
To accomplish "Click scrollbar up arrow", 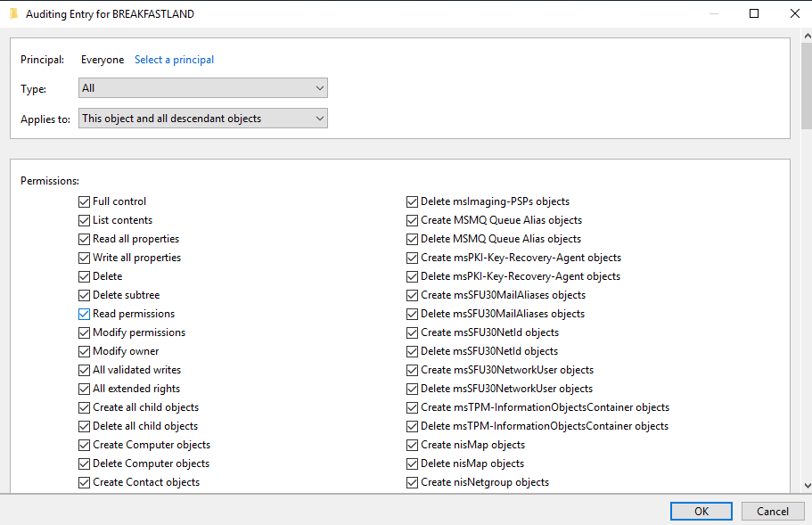I will point(806,36).
